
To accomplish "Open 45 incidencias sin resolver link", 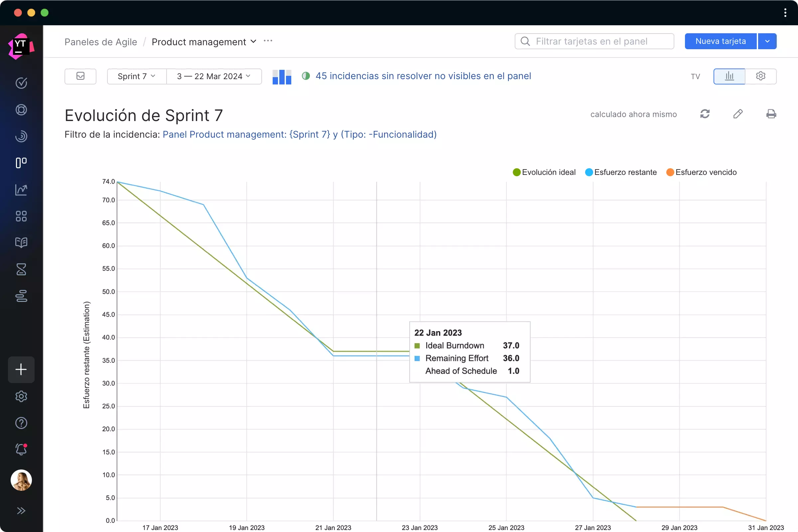I will (x=423, y=76).
